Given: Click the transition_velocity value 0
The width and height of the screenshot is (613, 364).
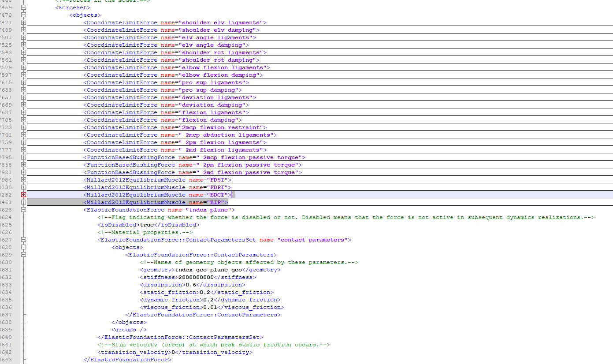Looking at the screenshot, I should pyautogui.click(x=173, y=352).
